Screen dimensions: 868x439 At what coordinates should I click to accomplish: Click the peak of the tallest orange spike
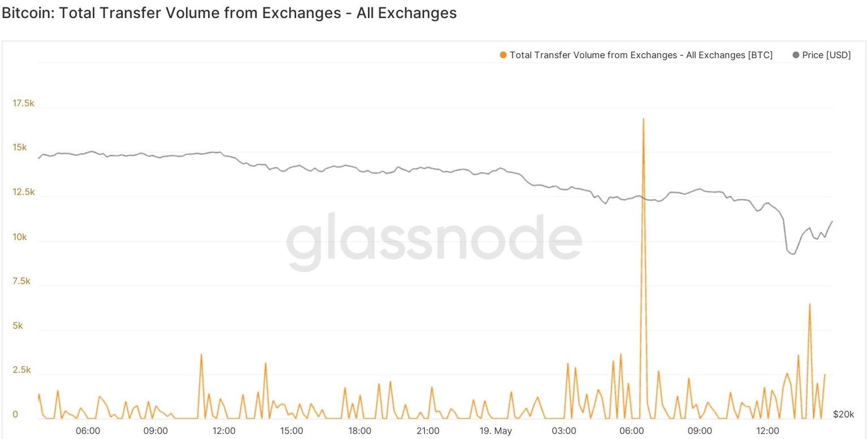click(643, 119)
